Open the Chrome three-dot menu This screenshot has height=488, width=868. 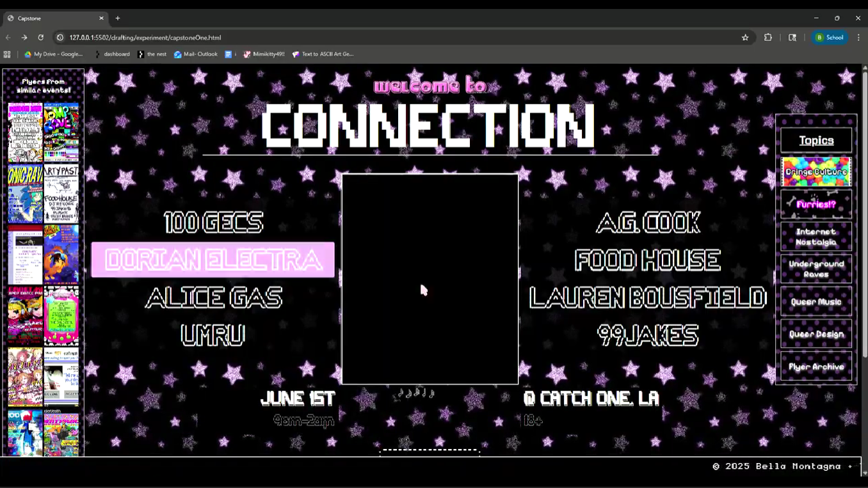[x=858, y=38]
